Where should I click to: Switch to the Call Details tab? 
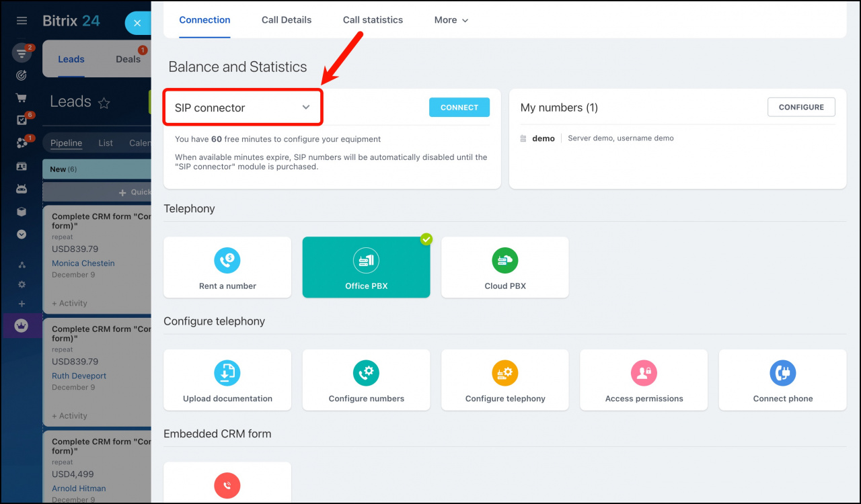click(287, 20)
